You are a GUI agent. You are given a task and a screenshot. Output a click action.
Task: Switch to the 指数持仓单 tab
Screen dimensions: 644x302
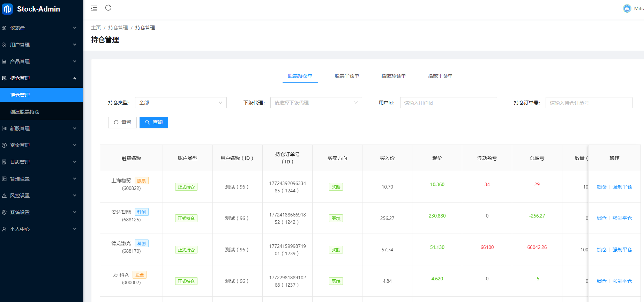pyautogui.click(x=393, y=76)
